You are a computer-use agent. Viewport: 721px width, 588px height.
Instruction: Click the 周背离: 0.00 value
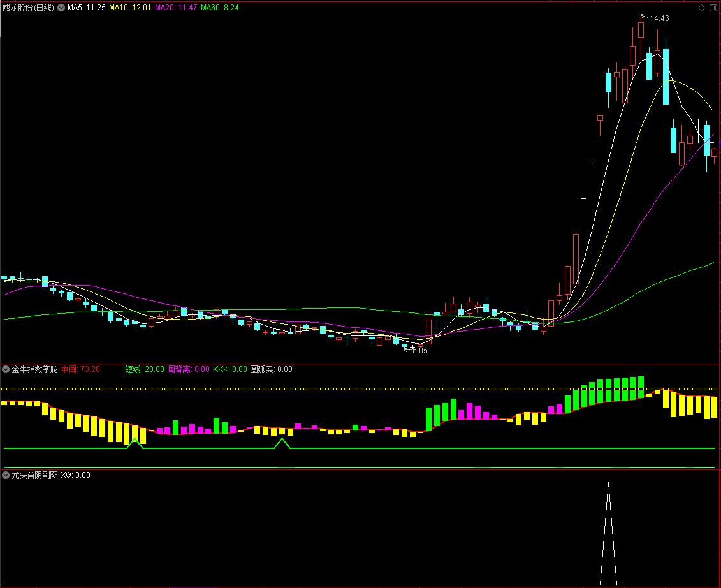click(189, 369)
